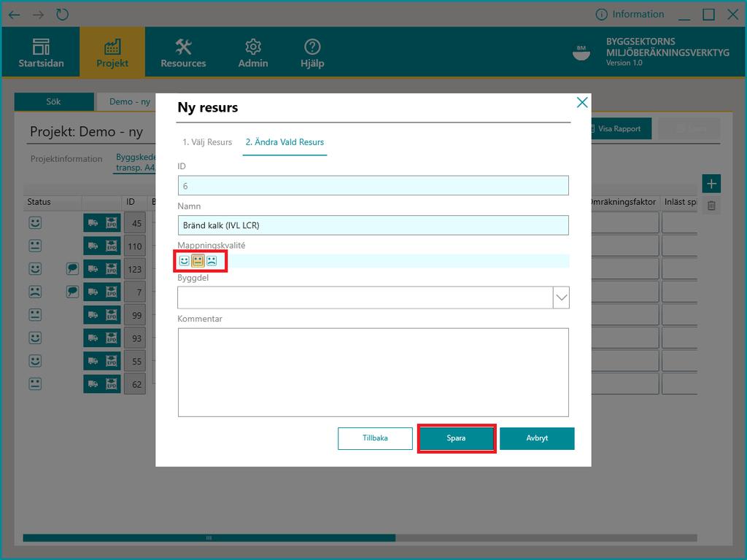The width and height of the screenshot is (747, 560).
Task: Open Resources in the top navigation
Action: 183,52
